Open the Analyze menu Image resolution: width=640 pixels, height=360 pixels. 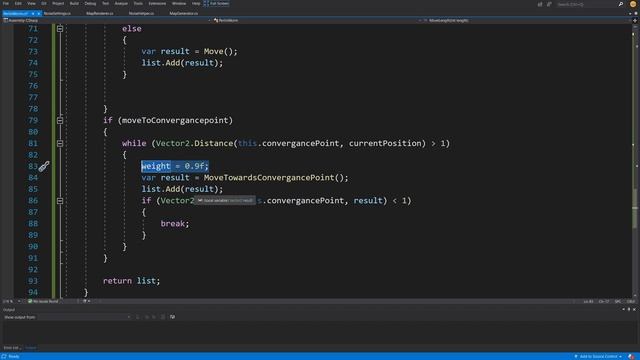(121, 4)
